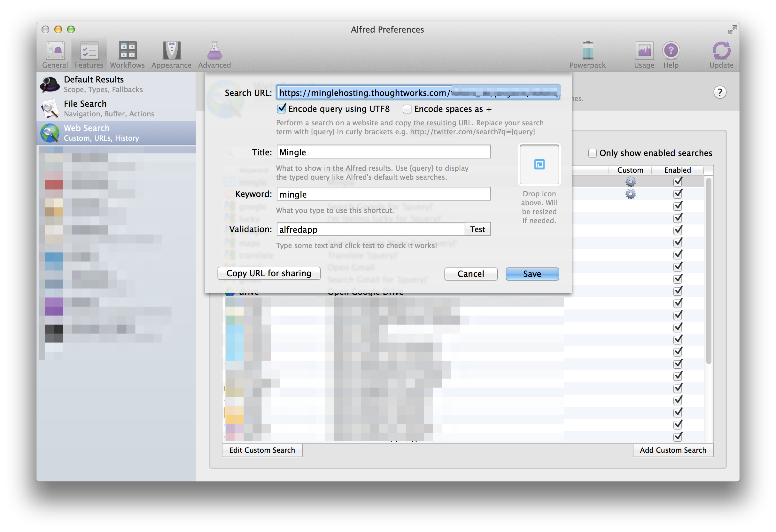Select Default Results in the sidebar
The width and height of the screenshot is (776, 532).
(x=116, y=84)
